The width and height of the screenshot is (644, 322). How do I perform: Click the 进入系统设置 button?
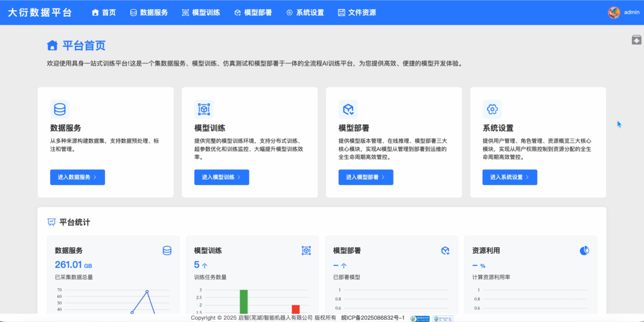pos(509,177)
